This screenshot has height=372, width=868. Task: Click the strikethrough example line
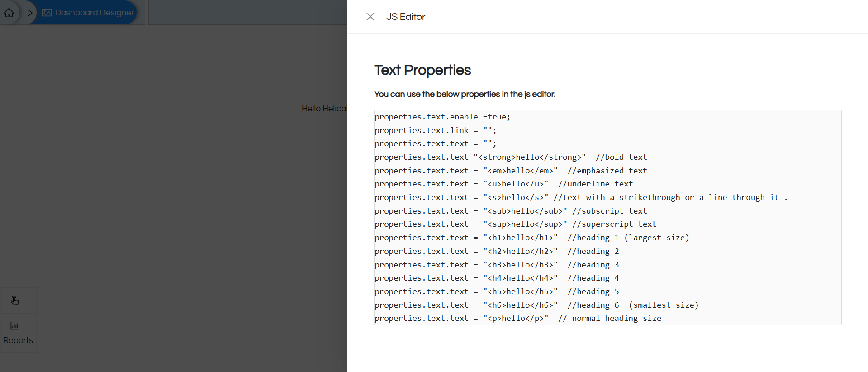[581, 197]
